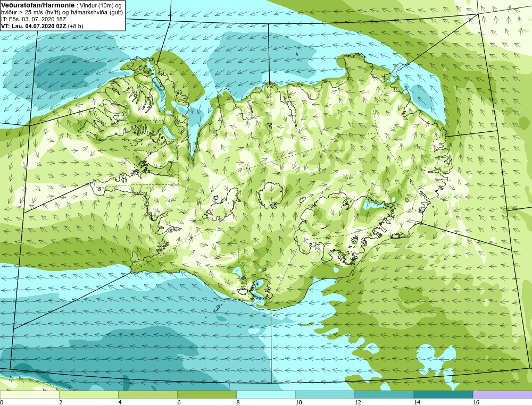Select the 2–4 m/s light green swatch
Screen dimensions: 532x406
tap(88, 394)
